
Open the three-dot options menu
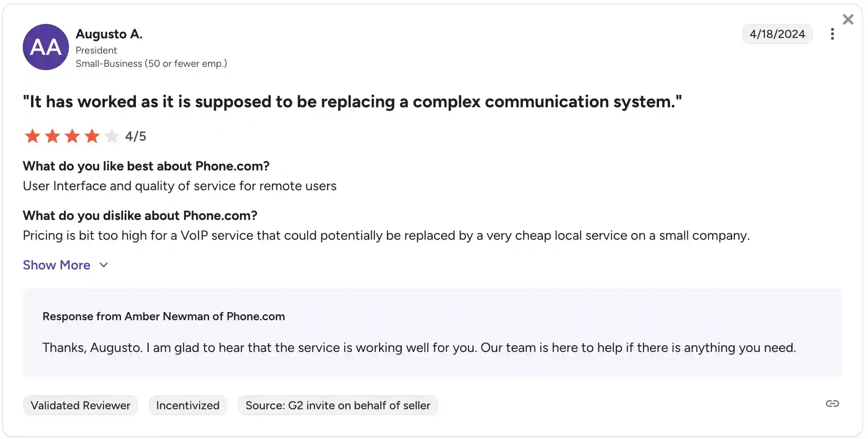tap(832, 34)
